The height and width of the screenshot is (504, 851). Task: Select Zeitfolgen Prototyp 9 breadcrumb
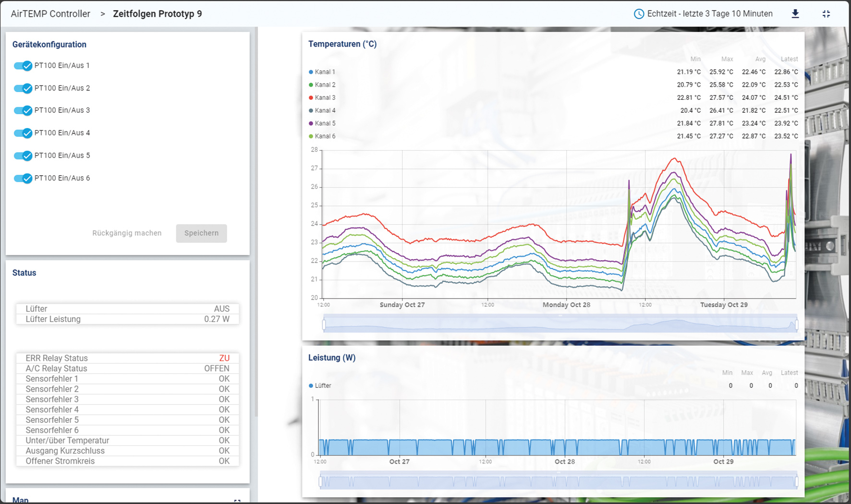coord(157,14)
